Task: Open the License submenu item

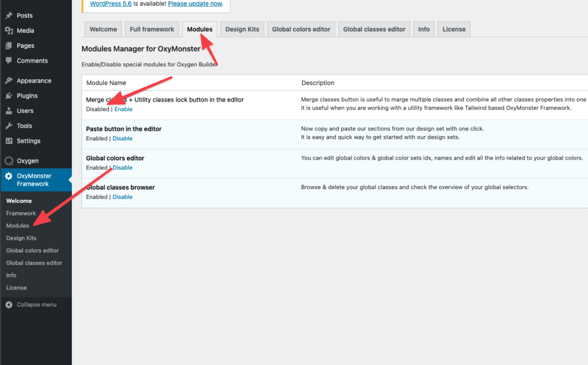Action: click(x=17, y=288)
